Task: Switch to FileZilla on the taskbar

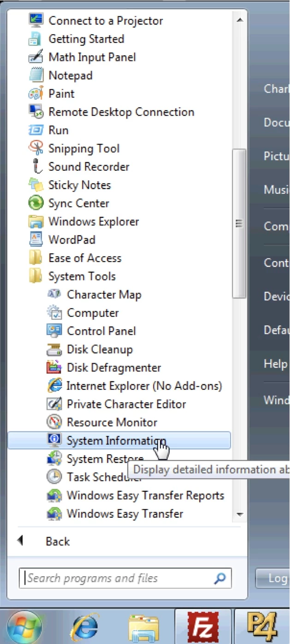Action: 203,627
